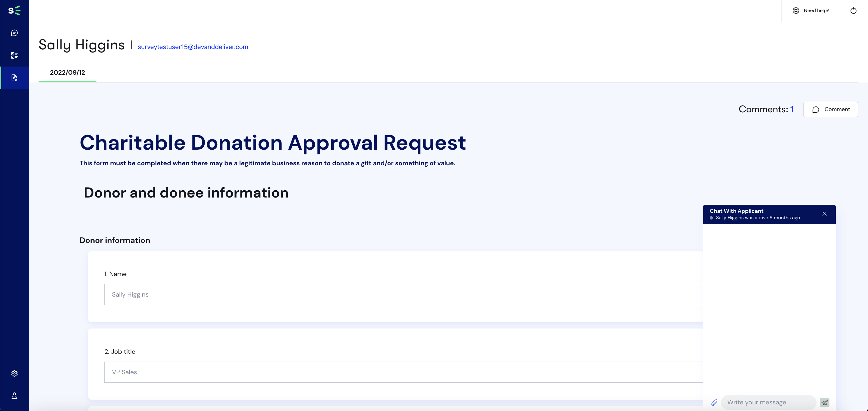The image size is (868, 411).
Task: Click the Comments: 1 count label
Action: 766,110
